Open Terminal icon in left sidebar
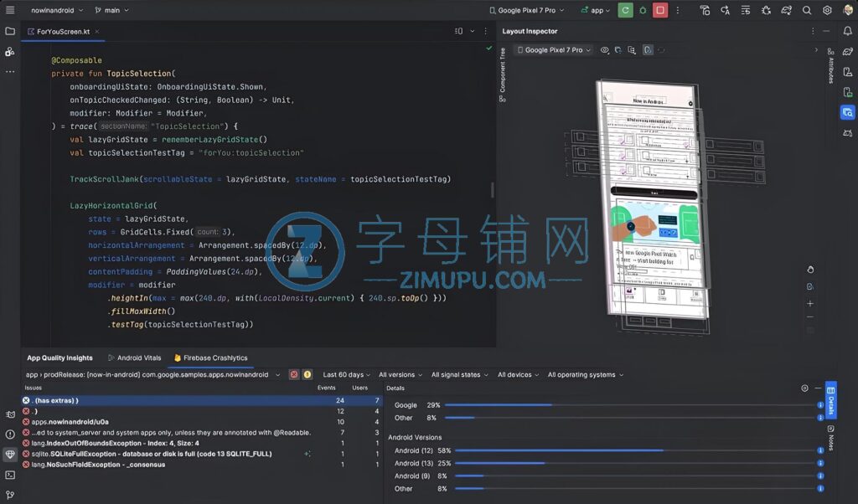Screen dimensions: 858x504 pyautogui.click(x=10, y=475)
